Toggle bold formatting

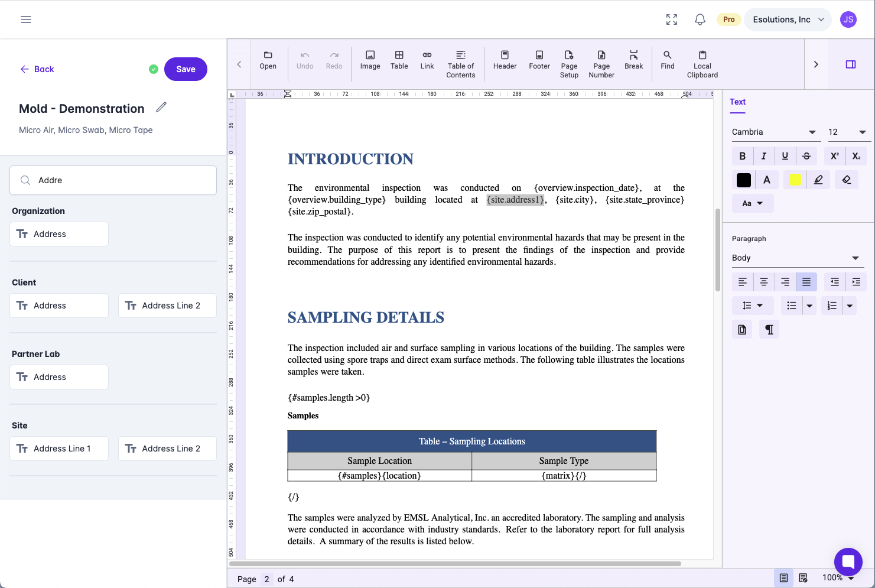pos(742,156)
